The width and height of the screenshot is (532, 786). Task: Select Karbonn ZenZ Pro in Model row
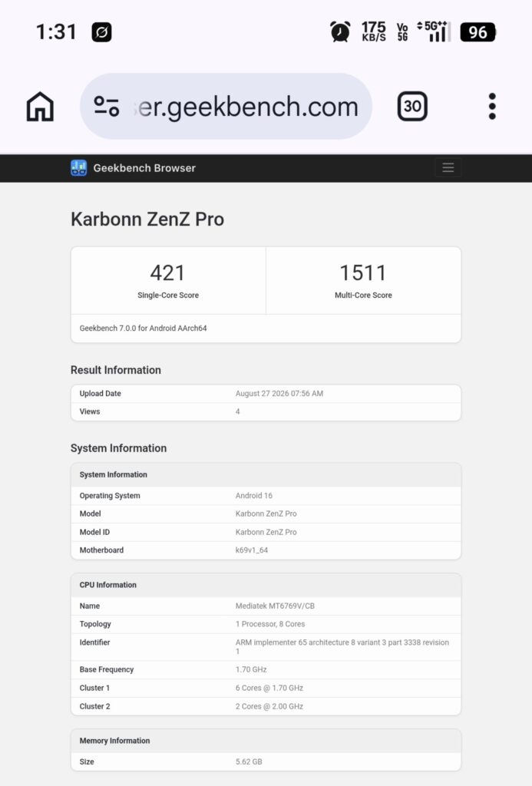pyautogui.click(x=266, y=514)
